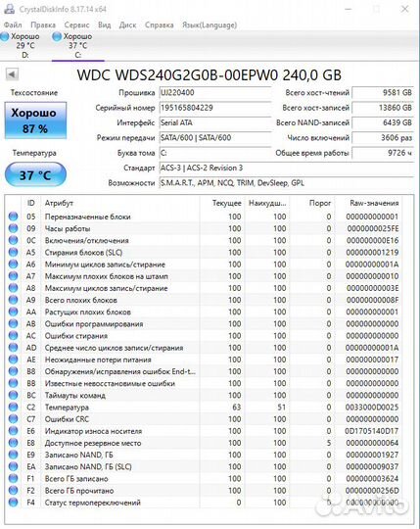Click status icon for attribute EA
420x529 pixels.
[x=13, y=466]
